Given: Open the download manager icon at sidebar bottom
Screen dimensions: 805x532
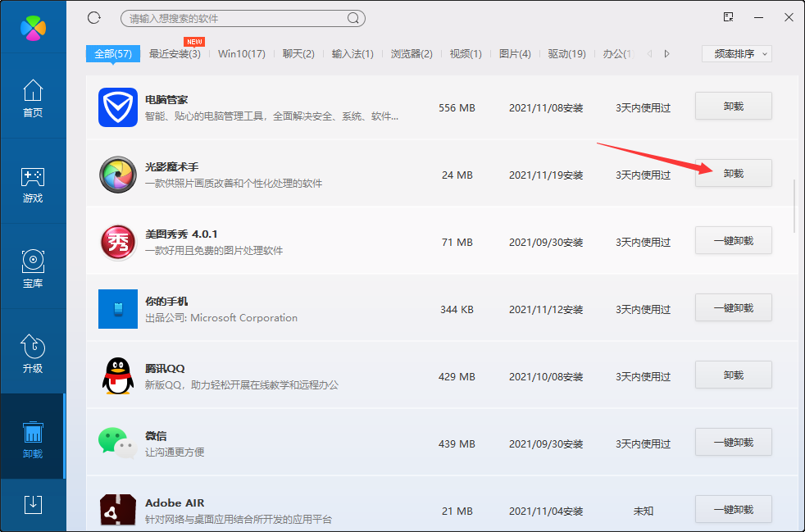Looking at the screenshot, I should [33, 506].
